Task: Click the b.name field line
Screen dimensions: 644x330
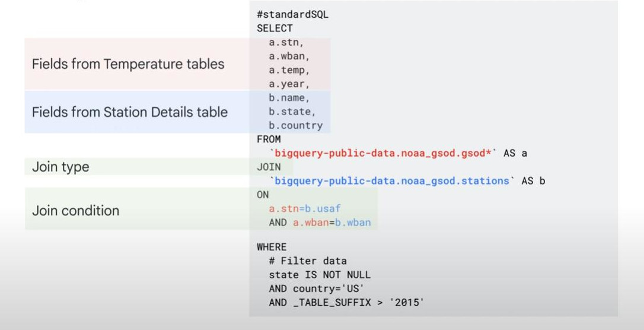Action: coord(289,98)
